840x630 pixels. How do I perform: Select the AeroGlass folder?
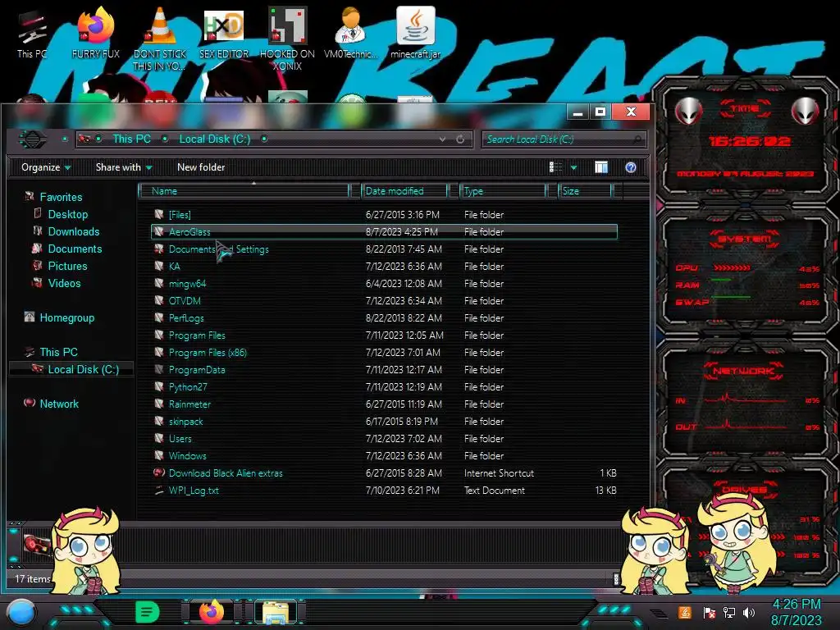pos(384,232)
